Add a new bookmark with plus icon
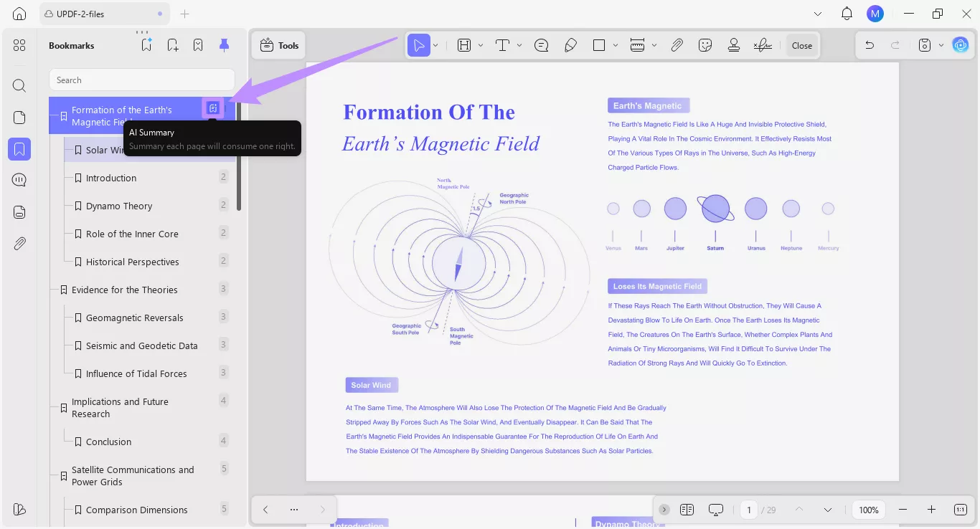This screenshot has height=529, width=980. tap(173, 45)
